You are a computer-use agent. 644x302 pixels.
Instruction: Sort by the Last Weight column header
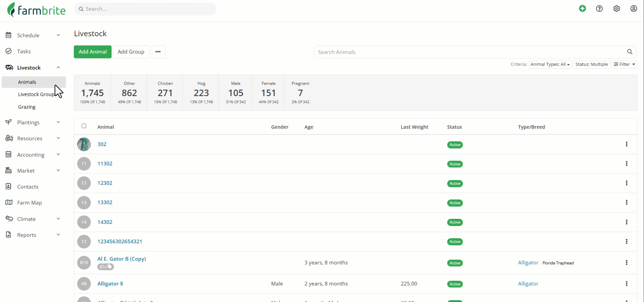tap(414, 127)
